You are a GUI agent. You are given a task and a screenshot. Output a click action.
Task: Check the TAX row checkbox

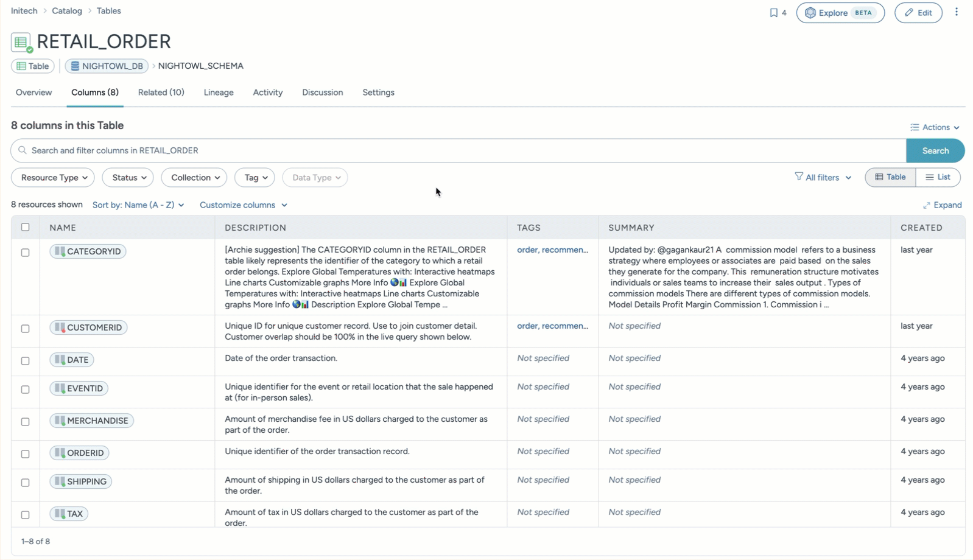tap(25, 514)
